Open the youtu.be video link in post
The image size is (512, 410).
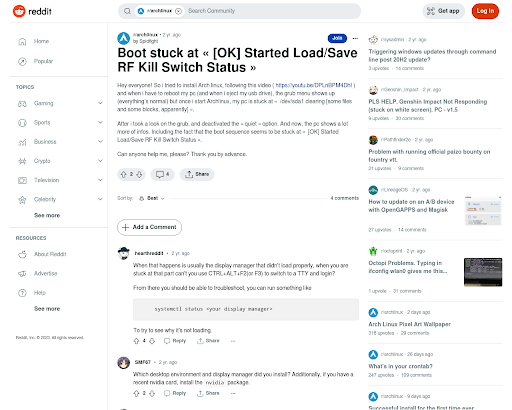coord(314,85)
